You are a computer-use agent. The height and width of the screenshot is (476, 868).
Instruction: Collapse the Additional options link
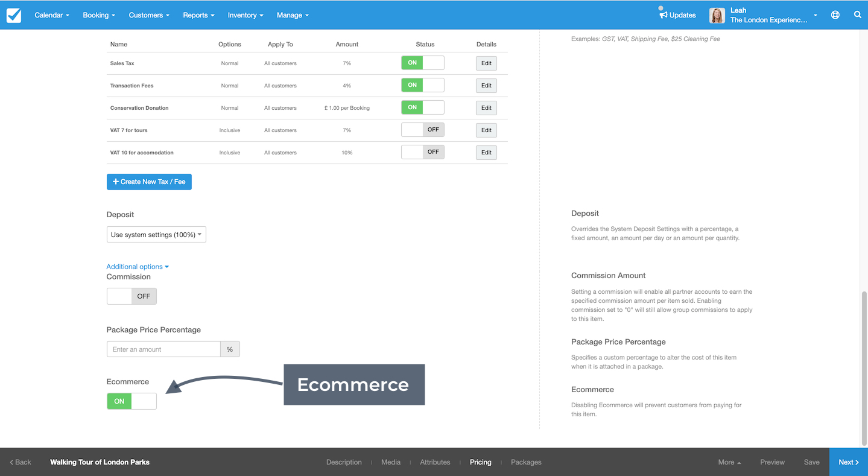coord(138,267)
